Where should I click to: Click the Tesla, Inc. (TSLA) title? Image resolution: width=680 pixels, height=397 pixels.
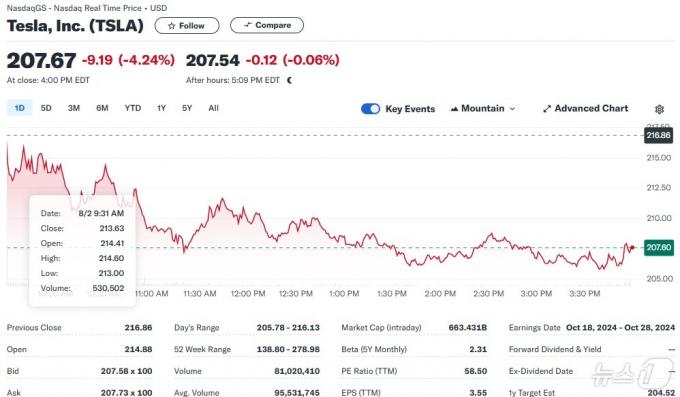[x=75, y=26]
